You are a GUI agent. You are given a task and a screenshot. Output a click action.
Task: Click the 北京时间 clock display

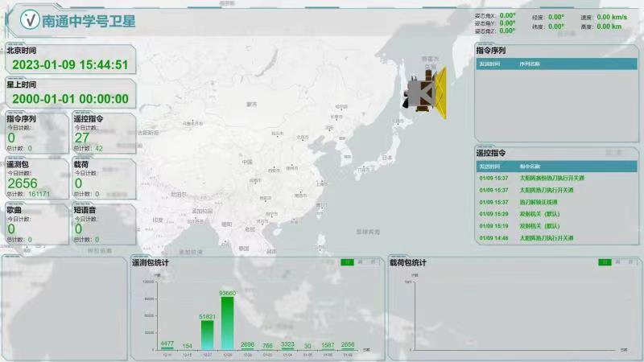click(71, 64)
